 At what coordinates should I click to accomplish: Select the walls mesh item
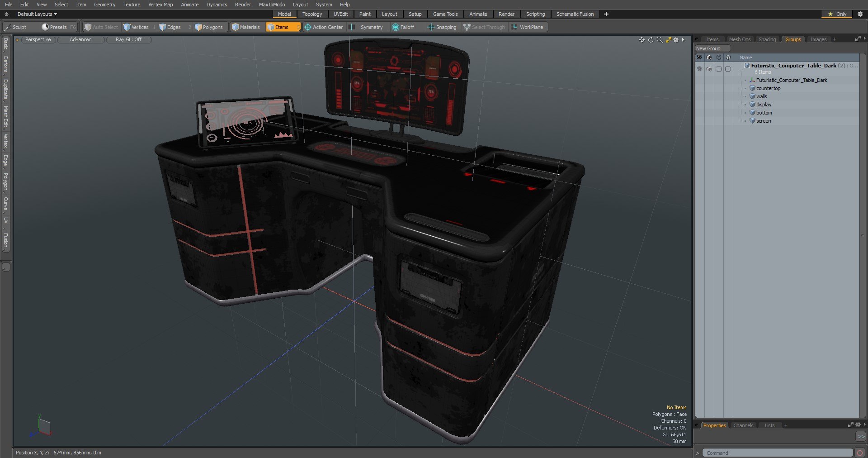(x=761, y=96)
